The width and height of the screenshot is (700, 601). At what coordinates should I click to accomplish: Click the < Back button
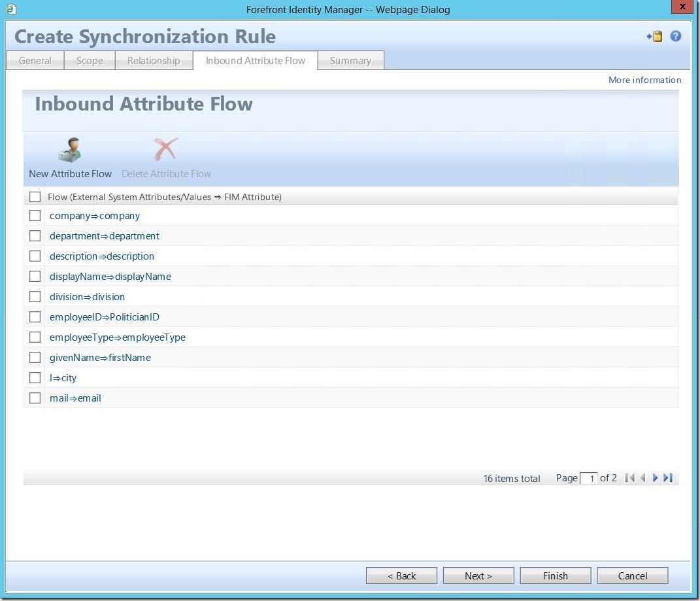click(401, 575)
